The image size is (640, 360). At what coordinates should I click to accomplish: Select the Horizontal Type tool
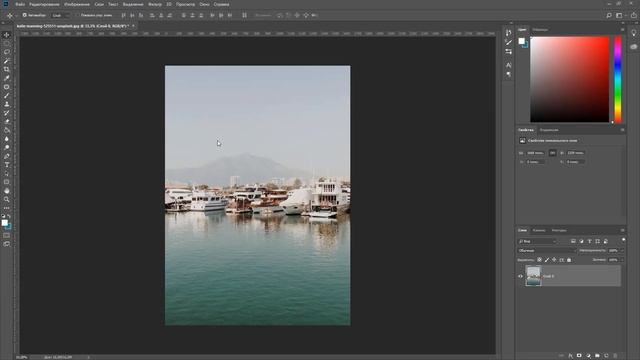pyautogui.click(x=7, y=165)
